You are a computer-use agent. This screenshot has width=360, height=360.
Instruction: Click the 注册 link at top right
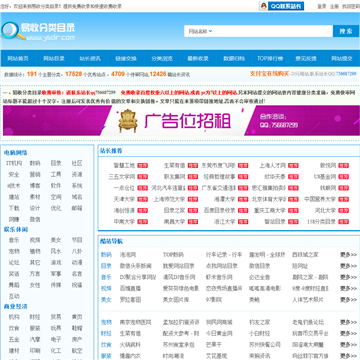point(334,6)
